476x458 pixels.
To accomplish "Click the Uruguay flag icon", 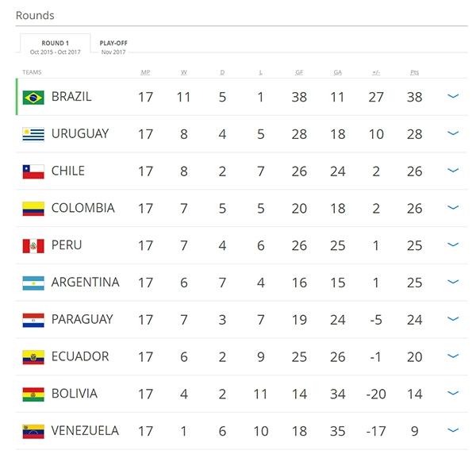I will (x=33, y=134).
